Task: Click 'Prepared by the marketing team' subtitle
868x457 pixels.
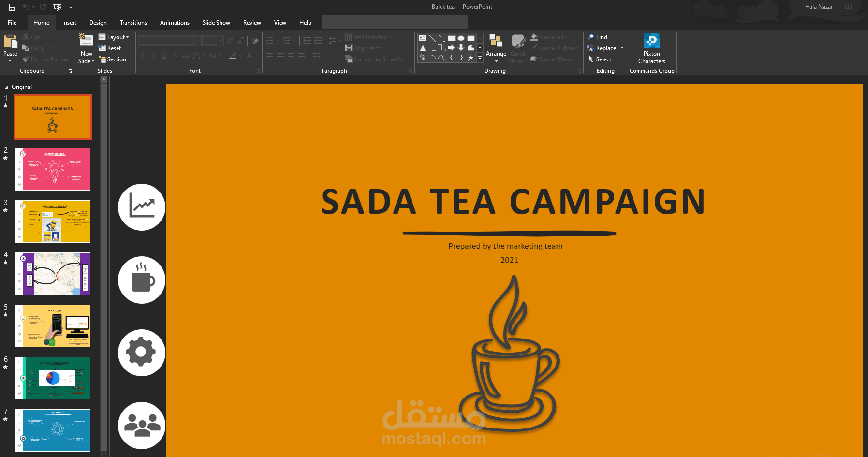Action: [x=505, y=246]
